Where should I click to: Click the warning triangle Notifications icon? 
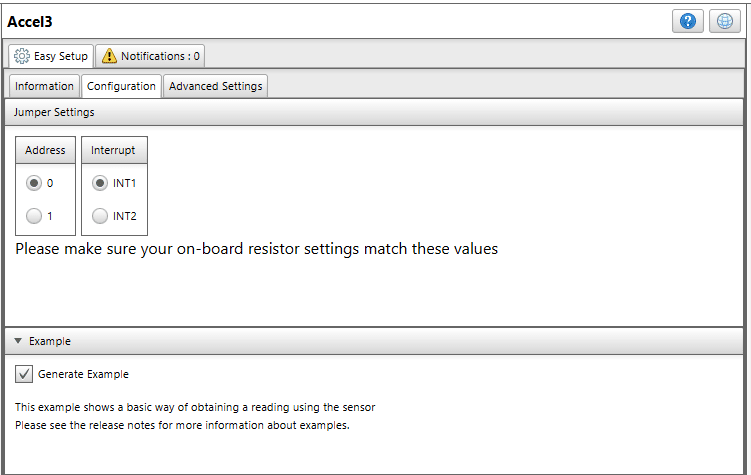109,56
